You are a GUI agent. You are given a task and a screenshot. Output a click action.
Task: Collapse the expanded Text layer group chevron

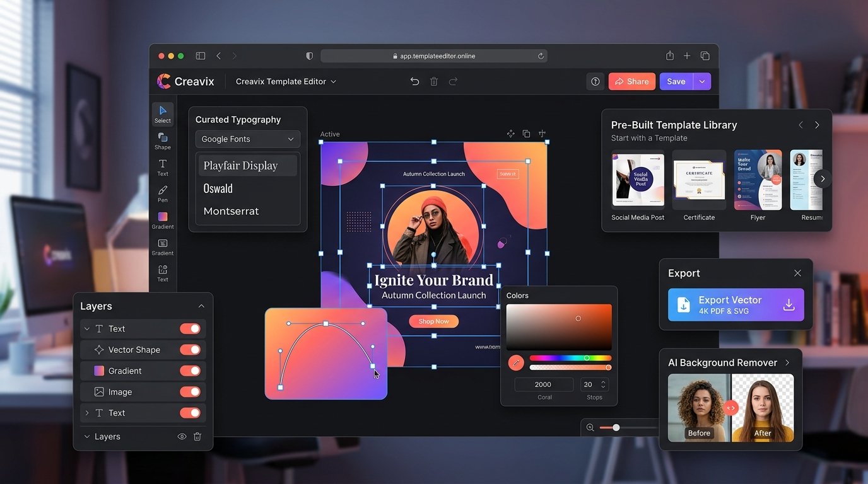coord(87,329)
